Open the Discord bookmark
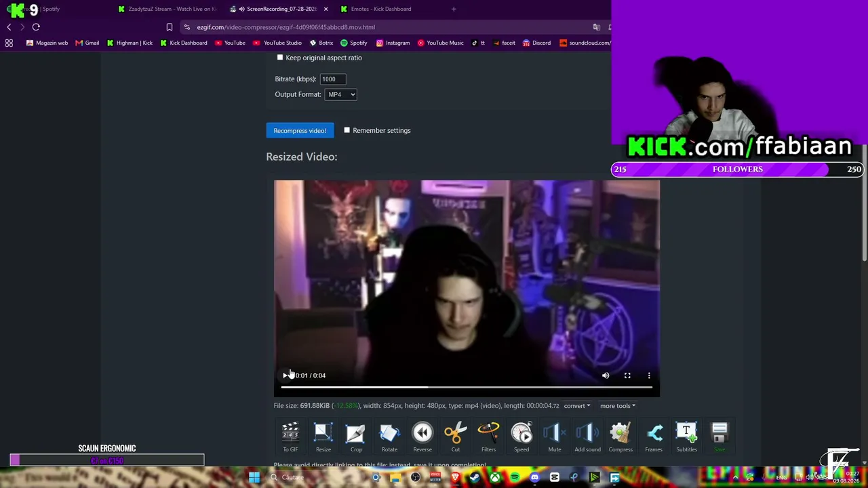 536,43
